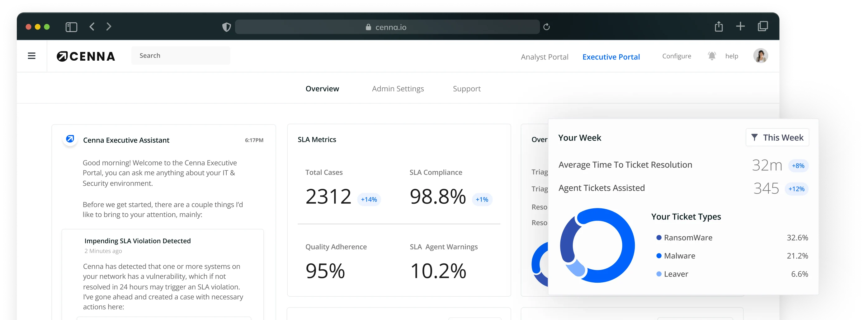Toggle RansomWare in the ticket types legend
This screenshot has height=320, width=868.
point(687,238)
